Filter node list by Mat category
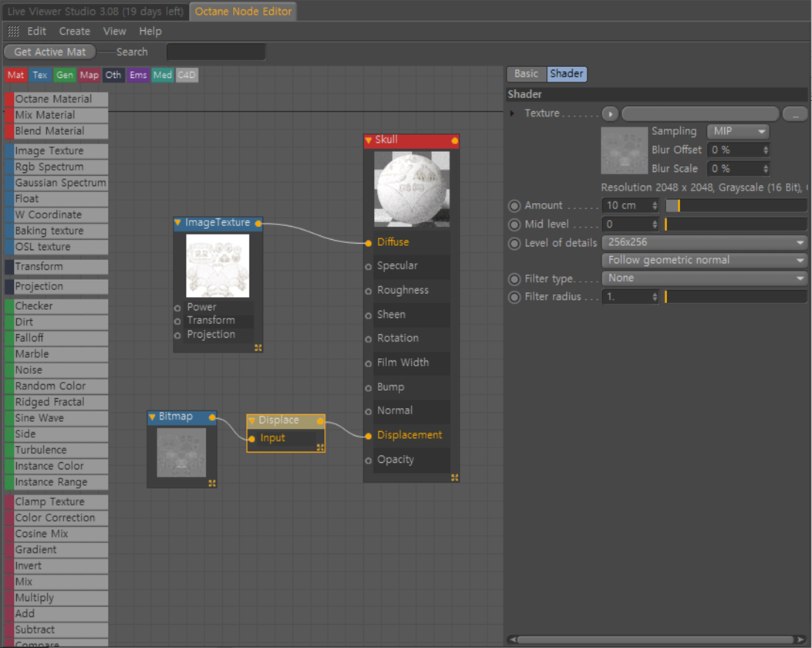 [15, 75]
